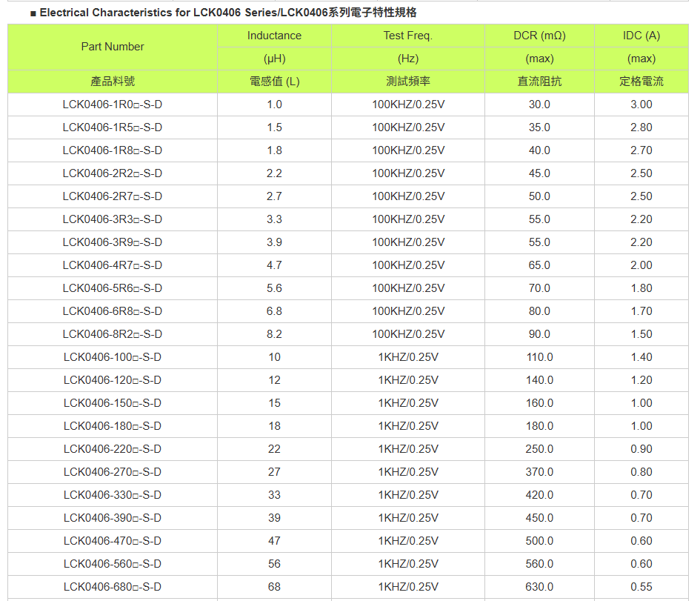Viewport: 700px width, 601px height.
Task: Click the 定格電流 header cell
Action: click(x=641, y=82)
